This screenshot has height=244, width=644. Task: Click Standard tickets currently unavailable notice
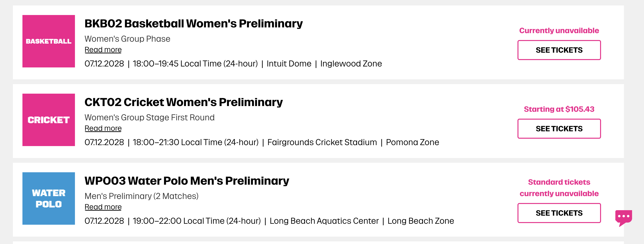tap(559, 188)
